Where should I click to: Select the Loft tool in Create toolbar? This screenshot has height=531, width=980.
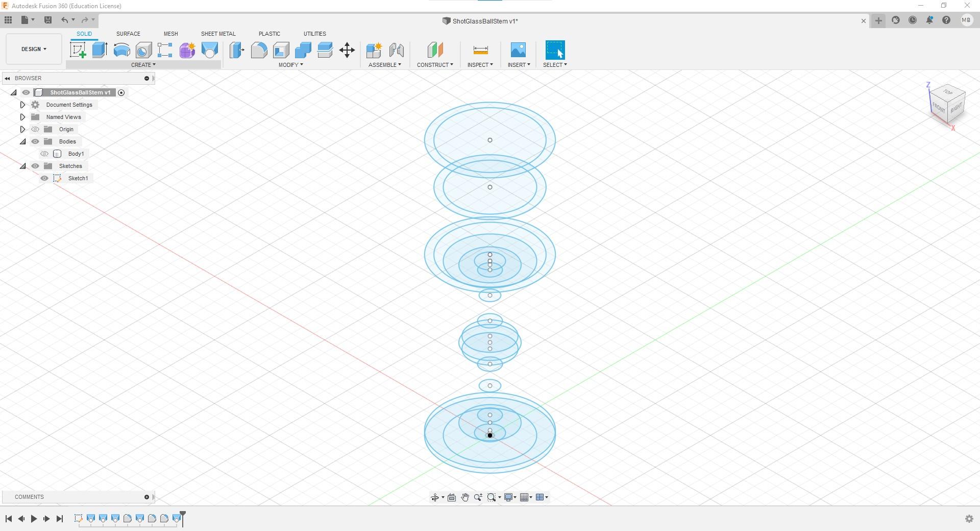pos(209,50)
